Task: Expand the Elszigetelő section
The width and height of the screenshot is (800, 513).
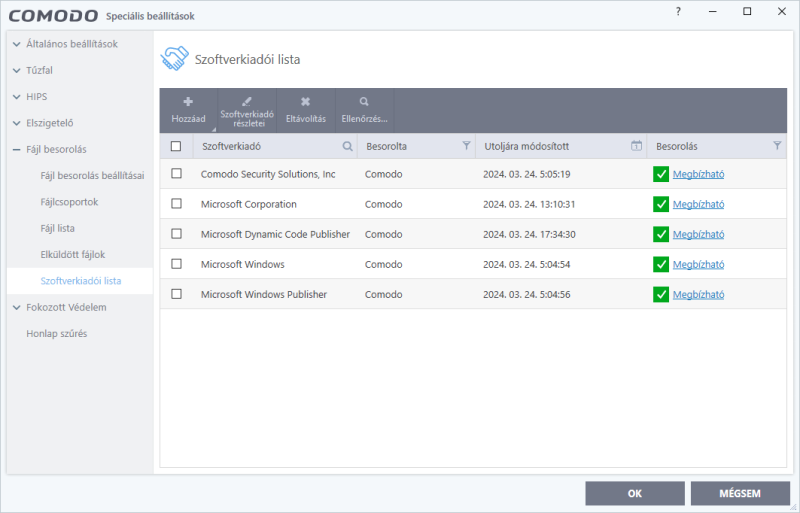Action: tap(17, 123)
